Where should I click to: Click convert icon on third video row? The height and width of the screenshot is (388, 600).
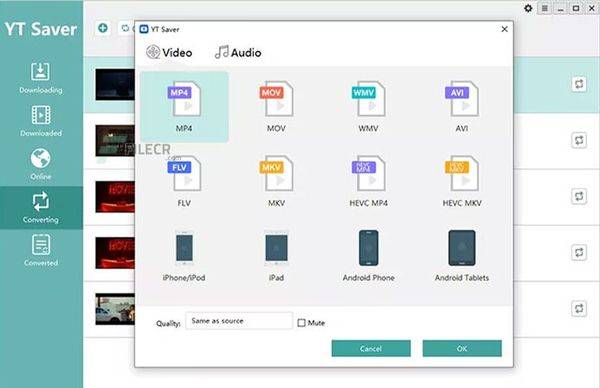(x=579, y=196)
